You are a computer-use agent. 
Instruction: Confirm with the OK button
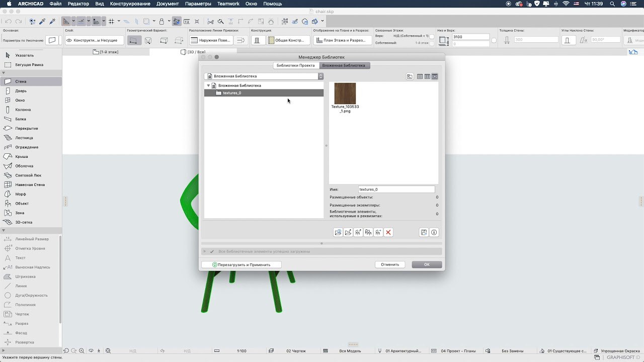tap(427, 264)
